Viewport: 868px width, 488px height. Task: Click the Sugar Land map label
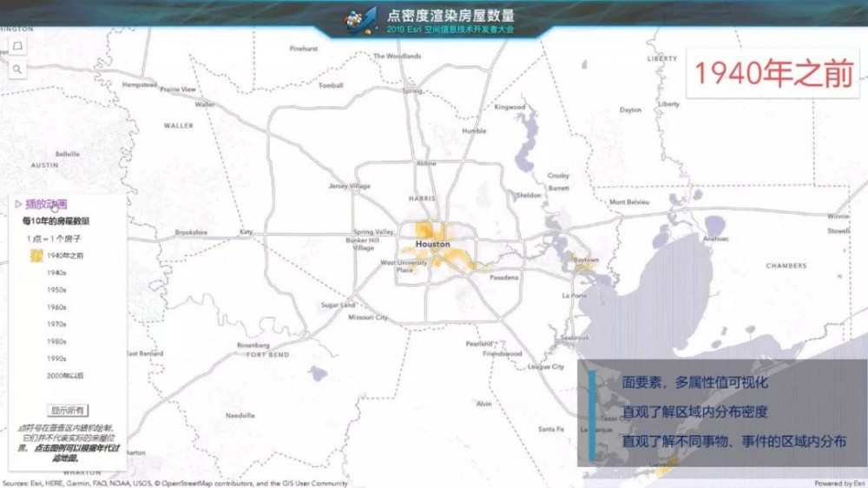coord(338,305)
